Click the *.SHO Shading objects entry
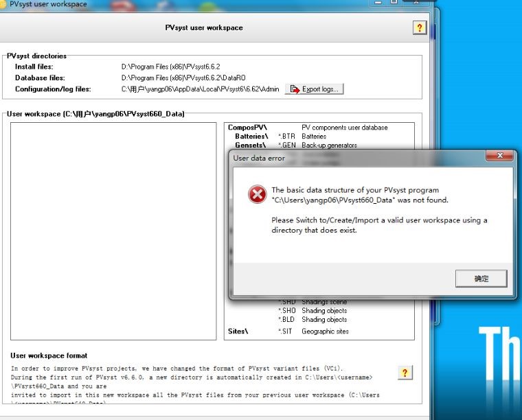The height and width of the screenshot is (420, 522). click(313, 311)
